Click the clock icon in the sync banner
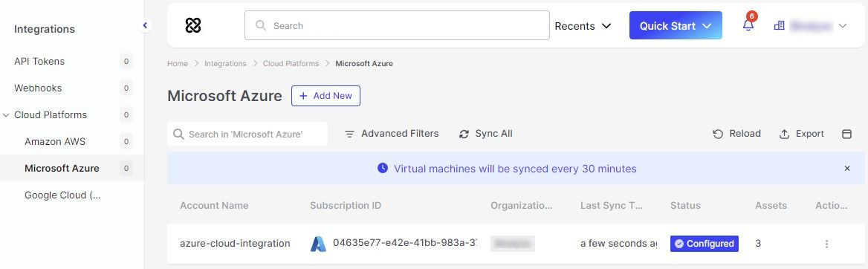The width and height of the screenshot is (868, 269). coord(383,168)
